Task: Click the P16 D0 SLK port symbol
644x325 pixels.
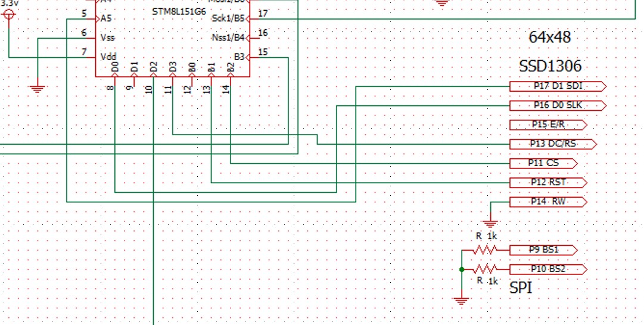Action: click(558, 105)
